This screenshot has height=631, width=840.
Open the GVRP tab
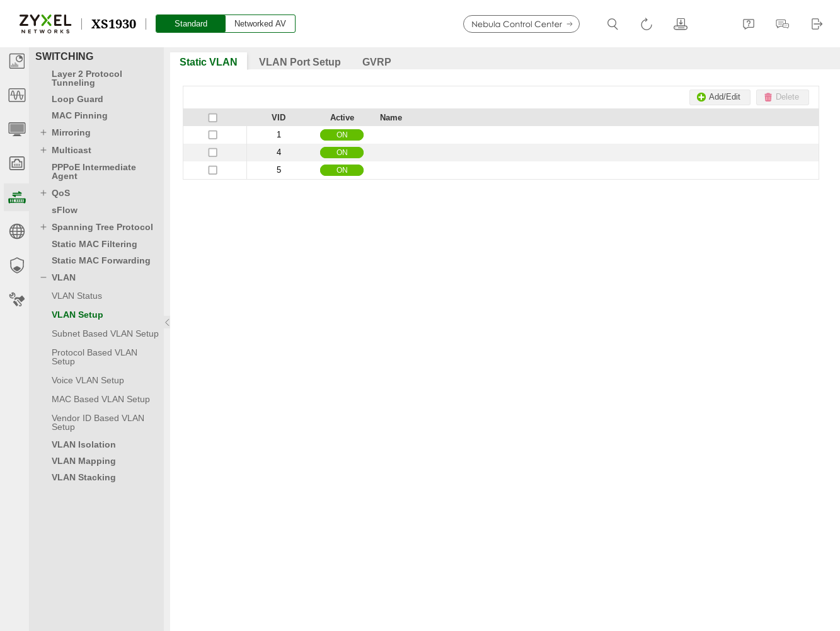(x=376, y=62)
